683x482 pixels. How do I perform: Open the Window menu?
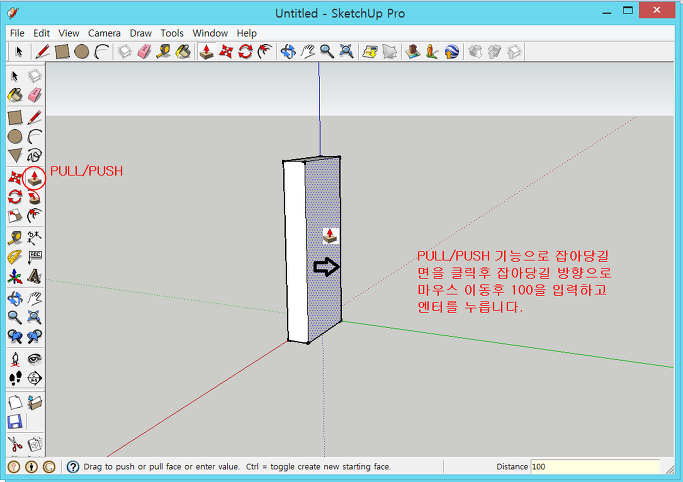click(x=210, y=33)
